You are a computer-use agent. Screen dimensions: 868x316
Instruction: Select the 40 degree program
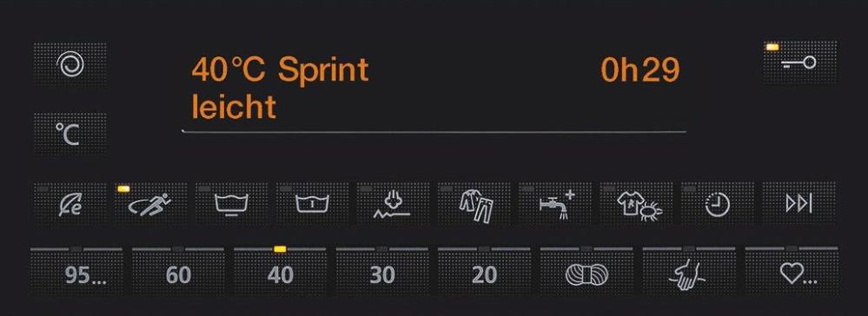(280, 271)
